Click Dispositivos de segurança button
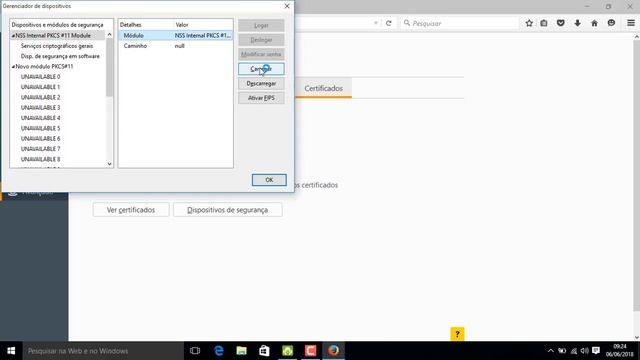Screen dimensions: 640x360 tap(227, 210)
